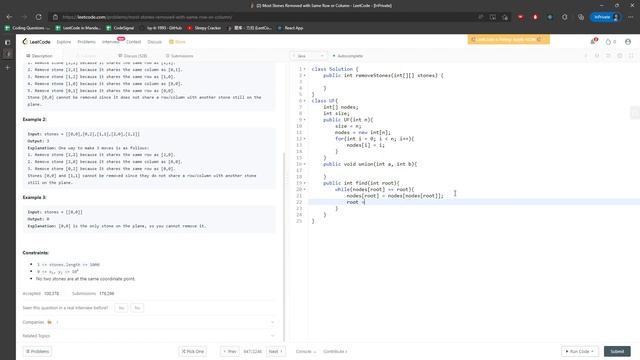Submit the solution

point(617,351)
